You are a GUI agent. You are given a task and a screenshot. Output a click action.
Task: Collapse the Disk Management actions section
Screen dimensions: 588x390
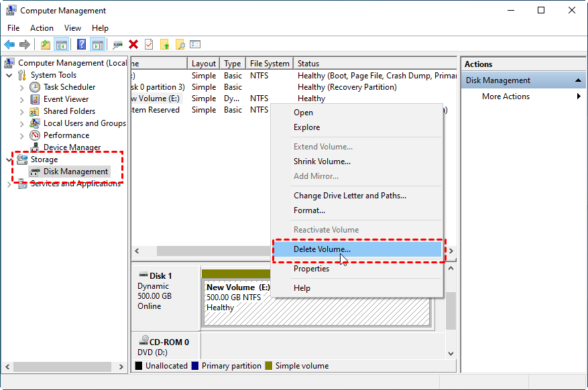578,80
